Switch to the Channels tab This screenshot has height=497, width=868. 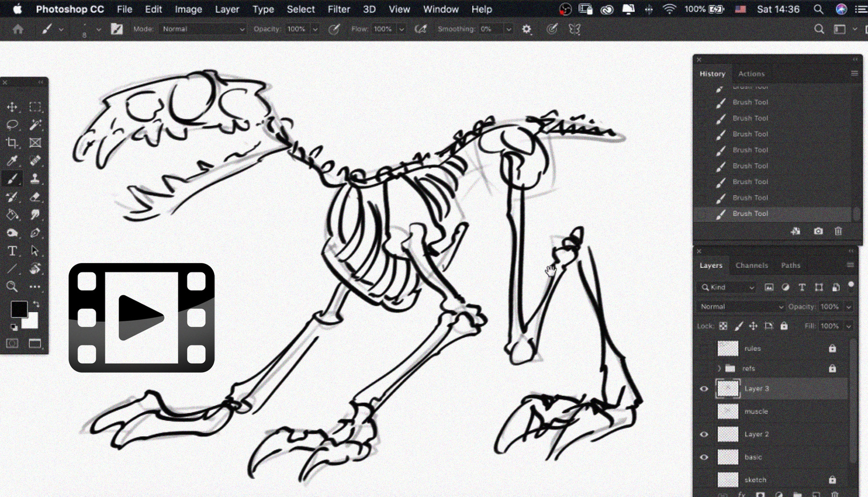[x=752, y=265]
